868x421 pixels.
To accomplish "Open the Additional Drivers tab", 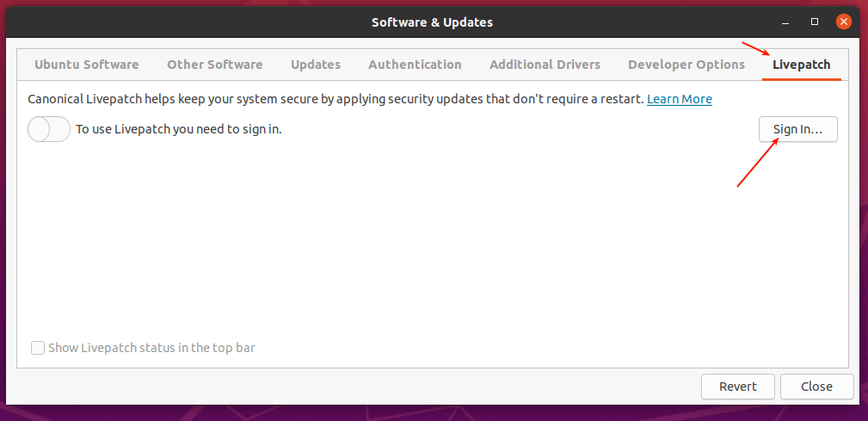I will pos(545,65).
